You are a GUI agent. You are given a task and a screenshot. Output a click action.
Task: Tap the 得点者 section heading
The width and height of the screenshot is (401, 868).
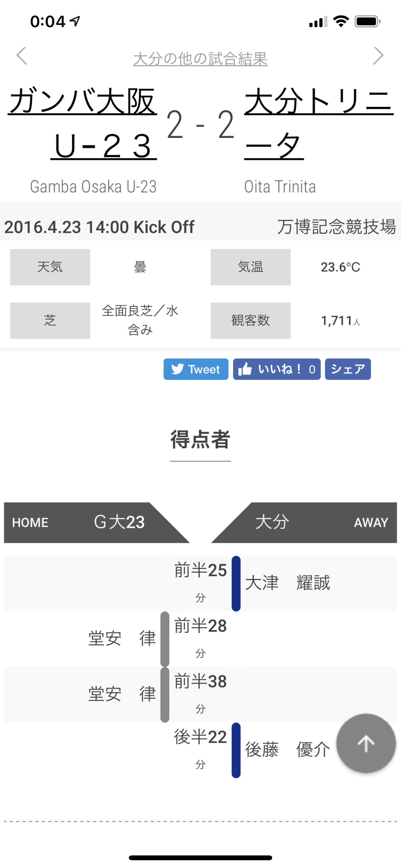click(x=200, y=440)
